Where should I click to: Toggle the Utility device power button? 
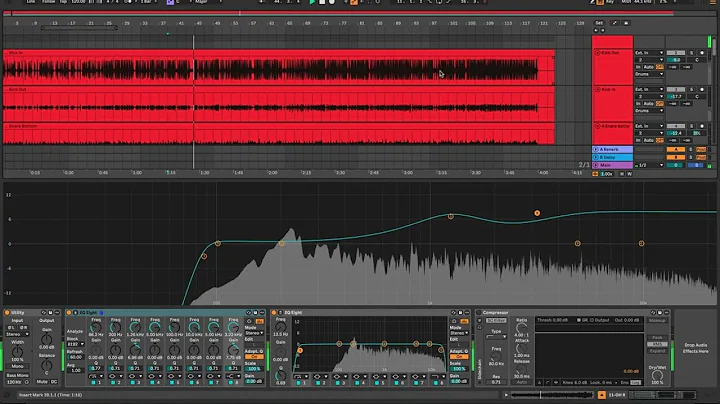7,313
